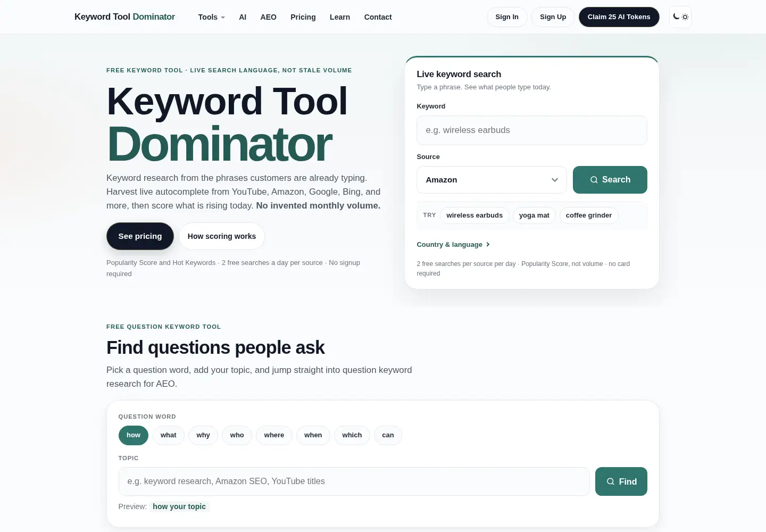This screenshot has width=766, height=532.
Task: Claim 25 AI Tokens
Action: coord(619,17)
